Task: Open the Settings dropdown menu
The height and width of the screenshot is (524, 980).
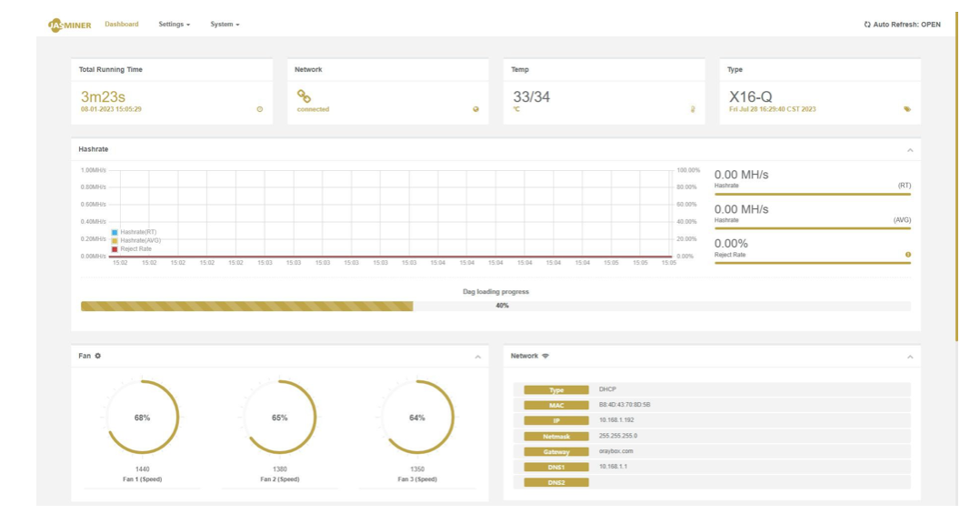Action: tap(174, 25)
